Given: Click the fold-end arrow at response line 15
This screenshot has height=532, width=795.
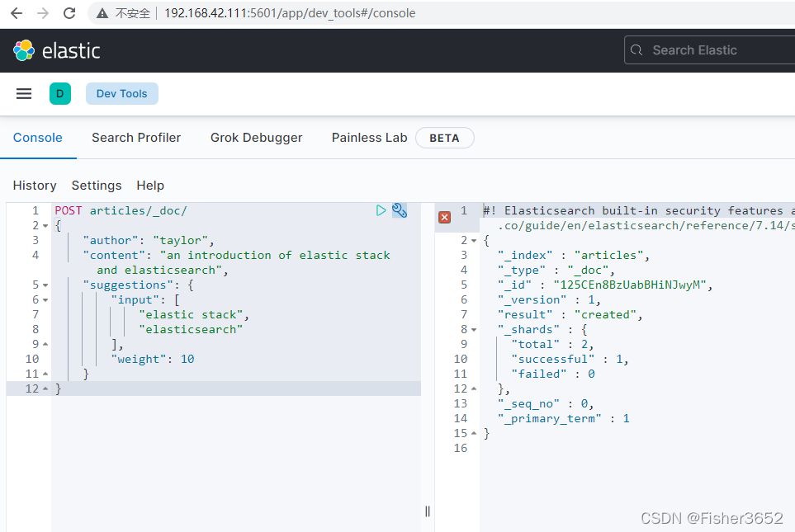Looking at the screenshot, I should tap(474, 434).
